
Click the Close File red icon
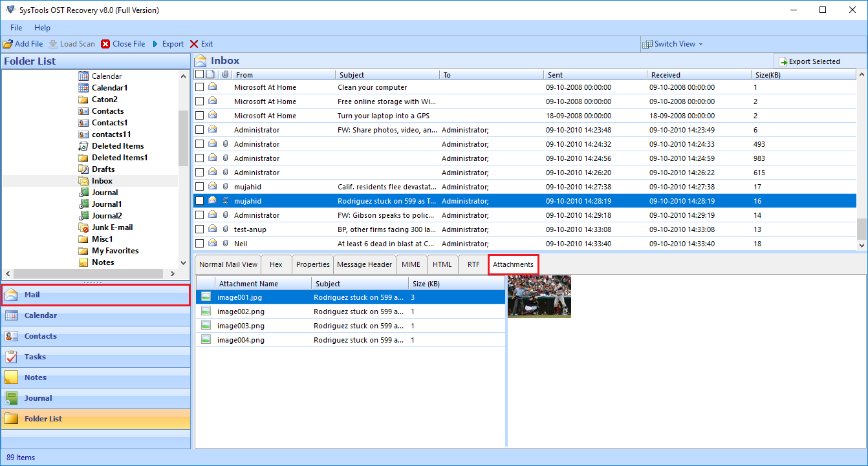pos(105,44)
